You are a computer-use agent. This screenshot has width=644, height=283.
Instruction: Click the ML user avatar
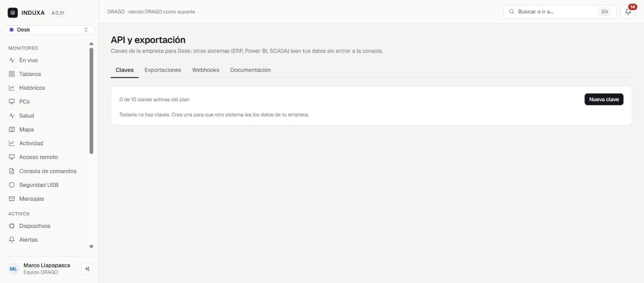[13, 269]
